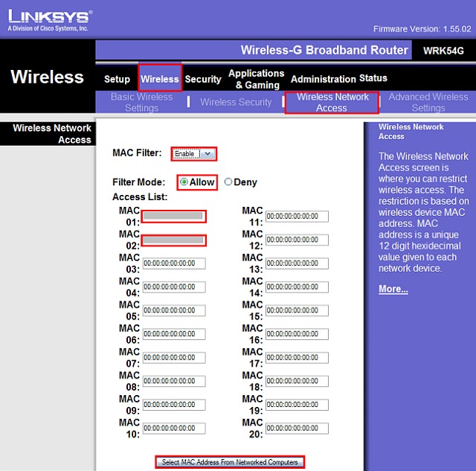
Task: Go to Basic Wireless Settings subtab
Action: pos(141,103)
